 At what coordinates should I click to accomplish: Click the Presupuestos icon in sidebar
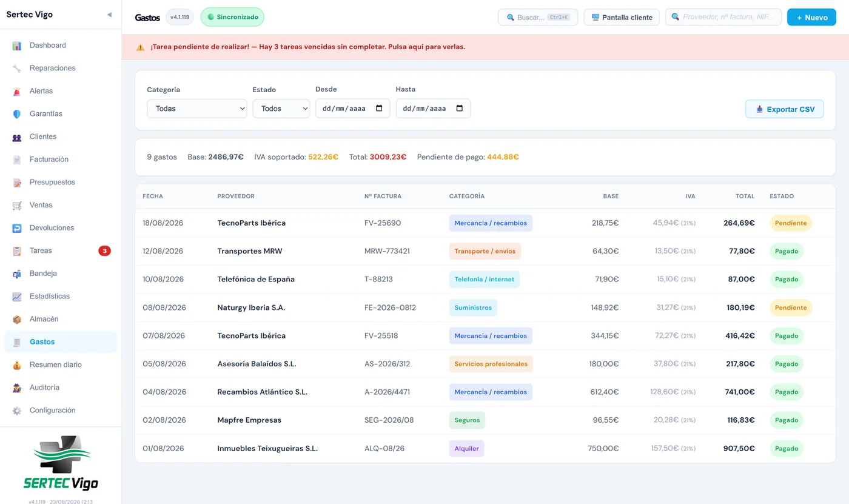coord(17,183)
